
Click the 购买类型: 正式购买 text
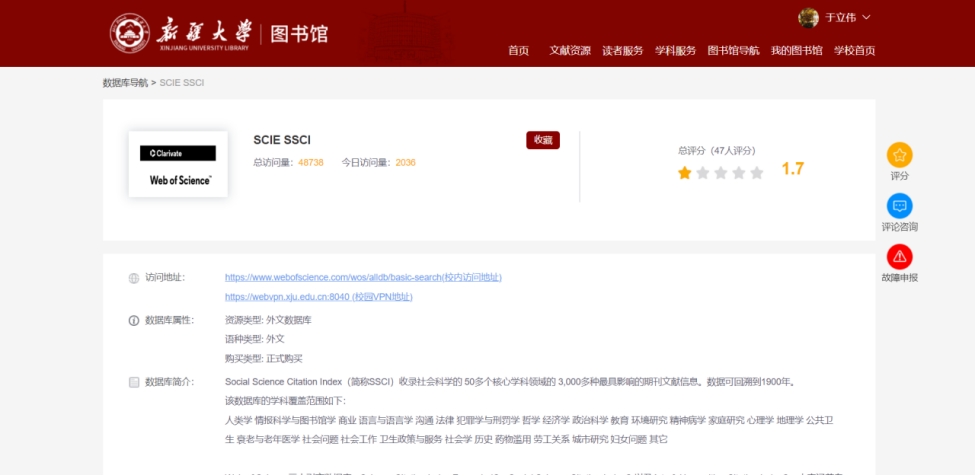264,359
